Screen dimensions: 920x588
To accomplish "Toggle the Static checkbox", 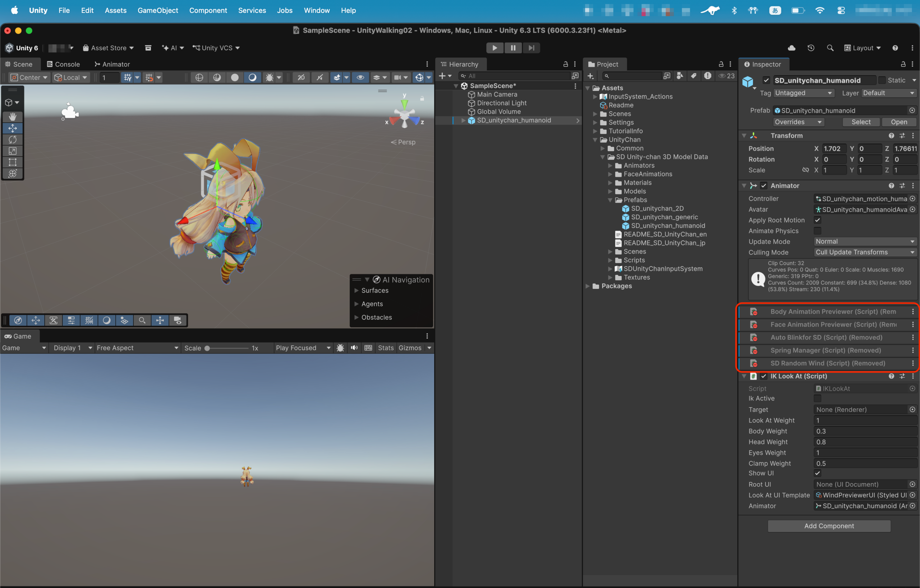I will click(882, 80).
